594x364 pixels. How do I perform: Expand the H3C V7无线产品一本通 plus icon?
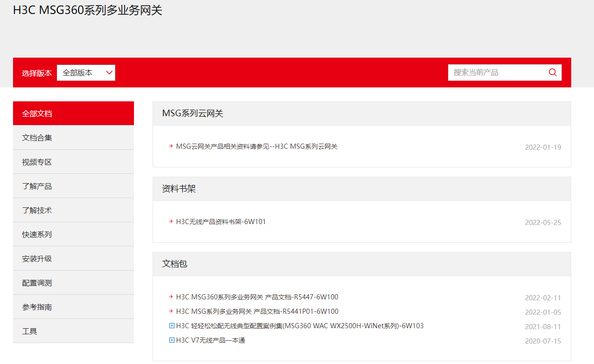click(x=172, y=340)
